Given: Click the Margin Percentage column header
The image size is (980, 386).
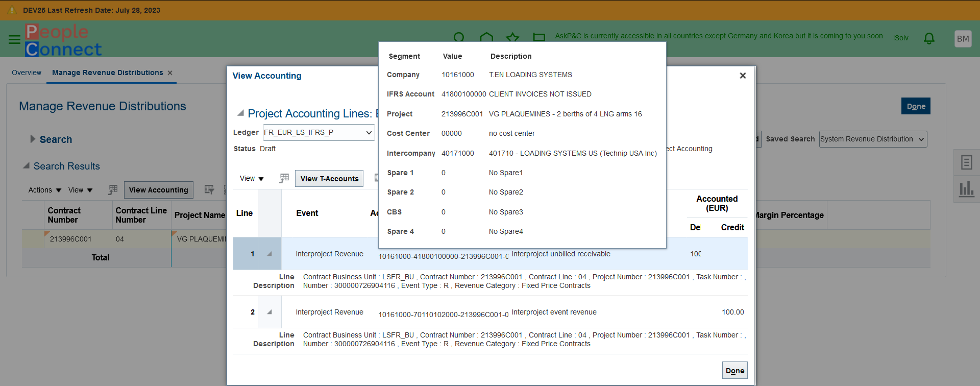Looking at the screenshot, I should [x=789, y=215].
